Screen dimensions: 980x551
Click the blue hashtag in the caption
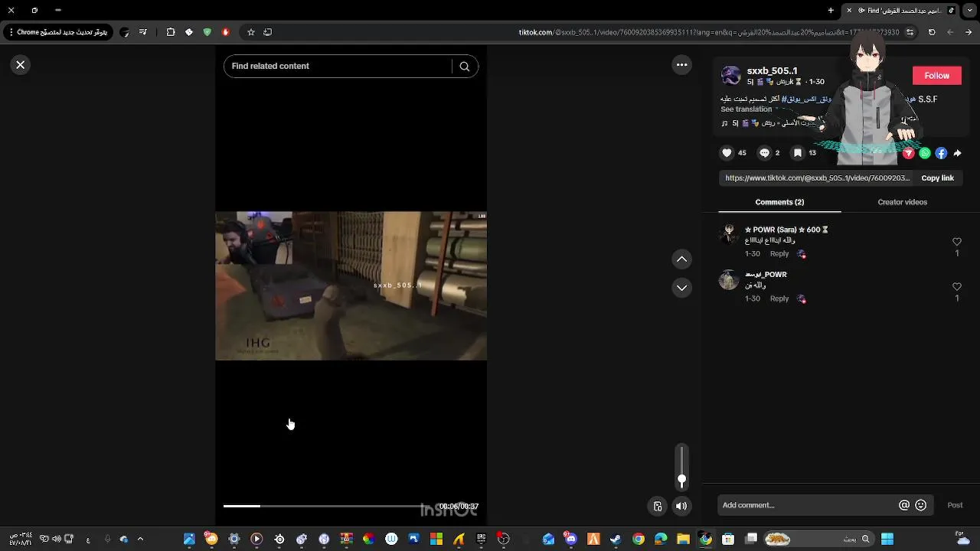pyautogui.click(x=806, y=99)
